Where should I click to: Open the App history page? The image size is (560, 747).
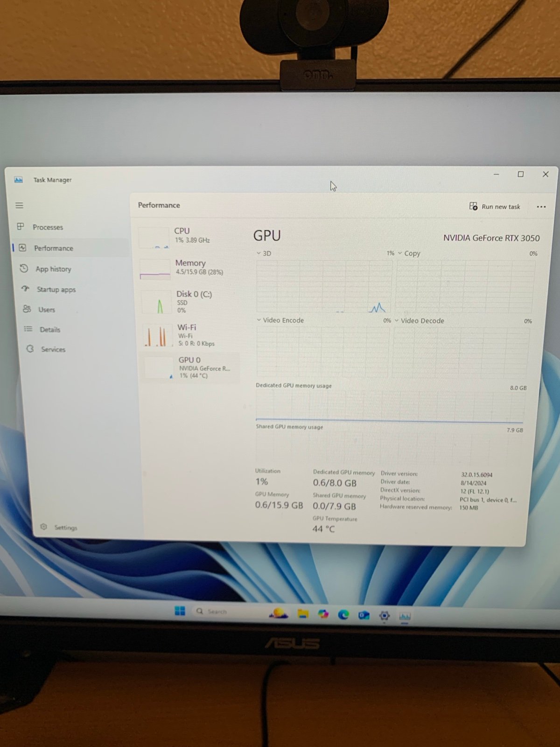[53, 269]
